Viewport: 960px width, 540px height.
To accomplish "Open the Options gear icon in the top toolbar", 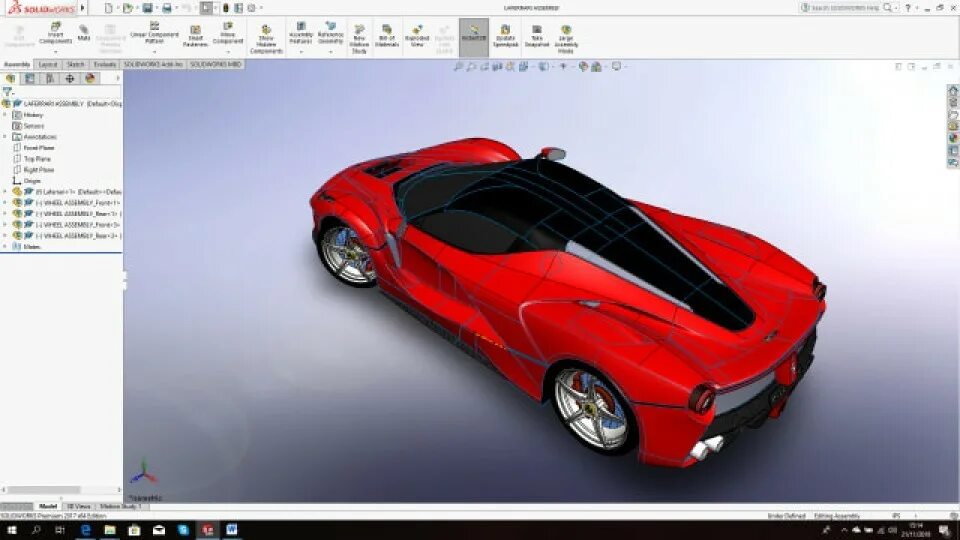I will (x=251, y=8).
